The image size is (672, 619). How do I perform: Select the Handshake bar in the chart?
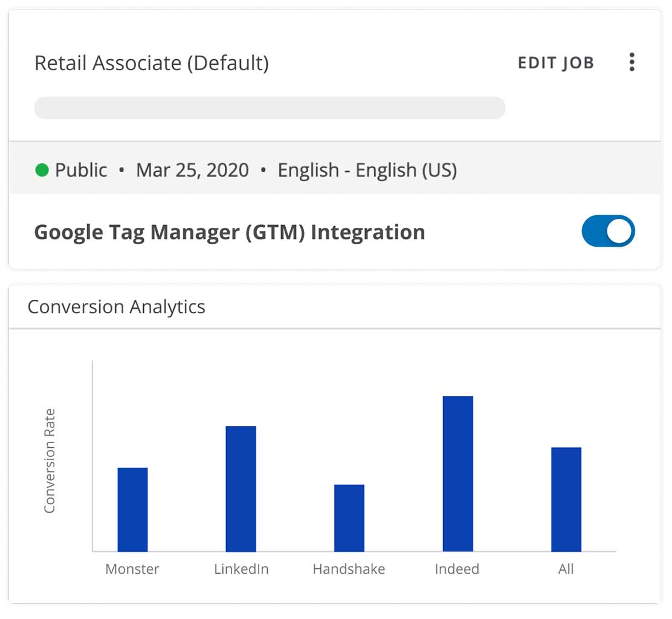click(349, 517)
